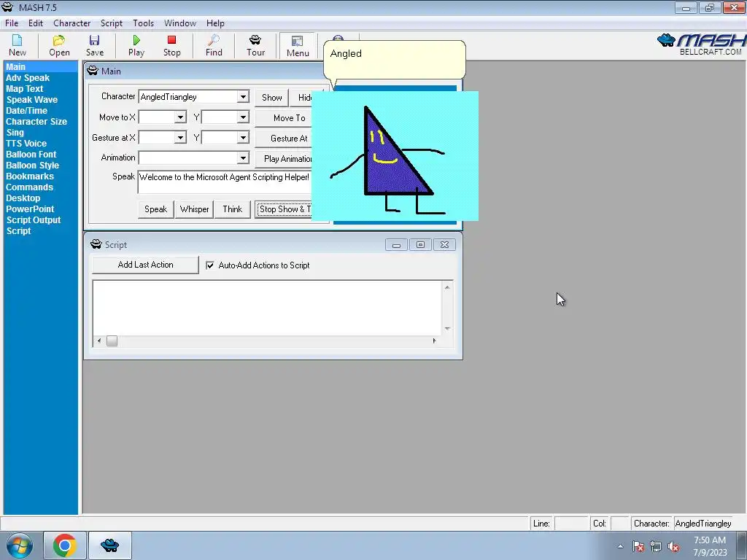
Task: Click the Add Last Action button
Action: (145, 265)
